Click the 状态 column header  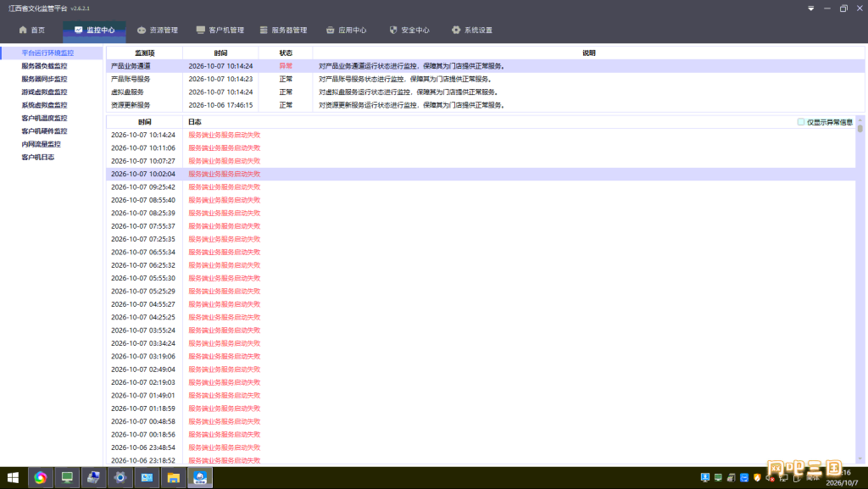click(x=286, y=53)
